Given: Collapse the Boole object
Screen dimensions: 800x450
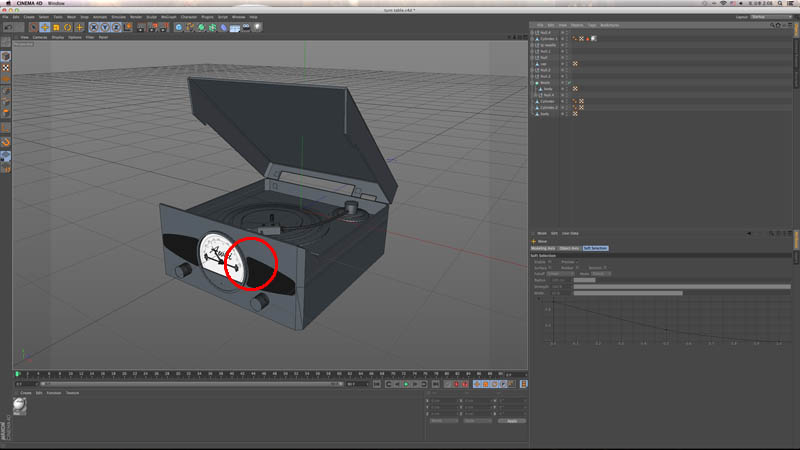Looking at the screenshot, I should 532,83.
